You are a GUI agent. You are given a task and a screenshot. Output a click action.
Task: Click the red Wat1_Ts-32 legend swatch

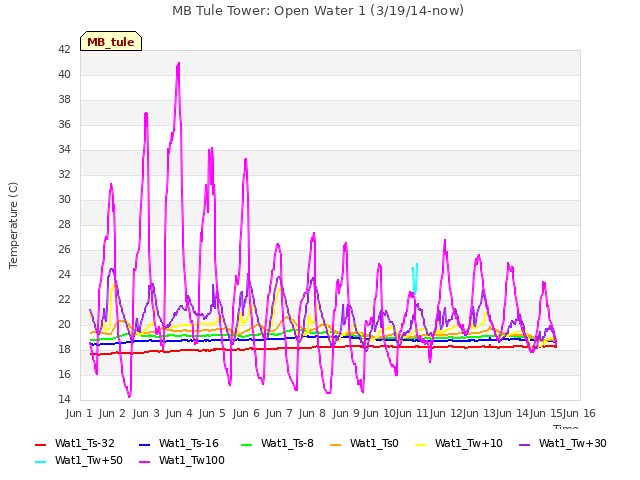[40, 444]
